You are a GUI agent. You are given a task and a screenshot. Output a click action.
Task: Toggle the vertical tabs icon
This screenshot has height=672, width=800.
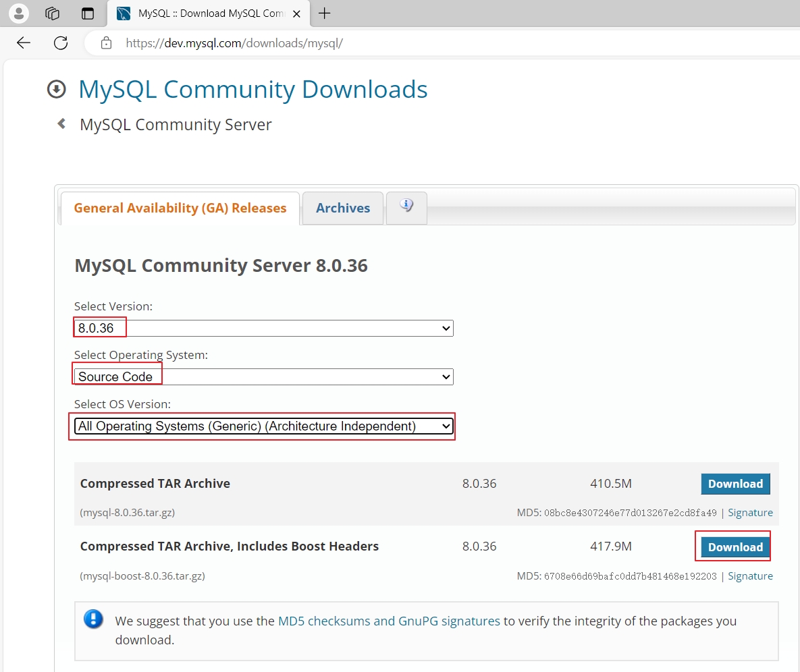(88, 13)
